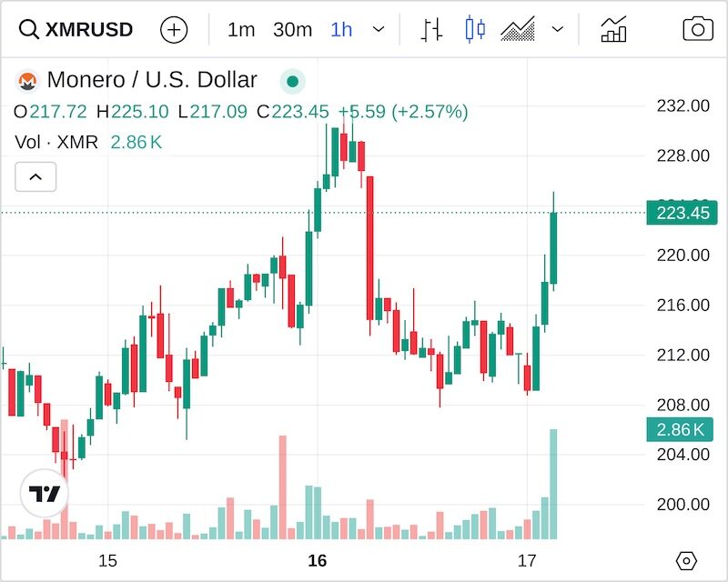Select the area chart style icon
The image size is (728, 582).
click(518, 29)
